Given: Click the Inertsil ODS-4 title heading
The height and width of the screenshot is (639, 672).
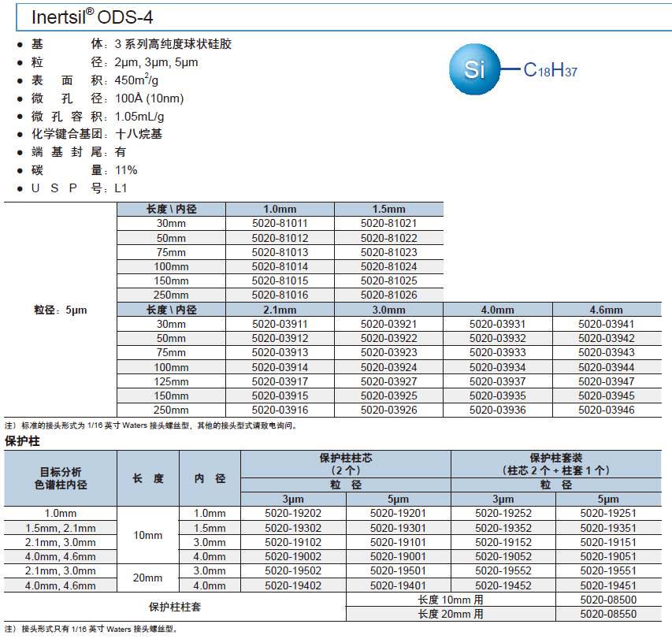Looking at the screenshot, I should tap(92, 17).
